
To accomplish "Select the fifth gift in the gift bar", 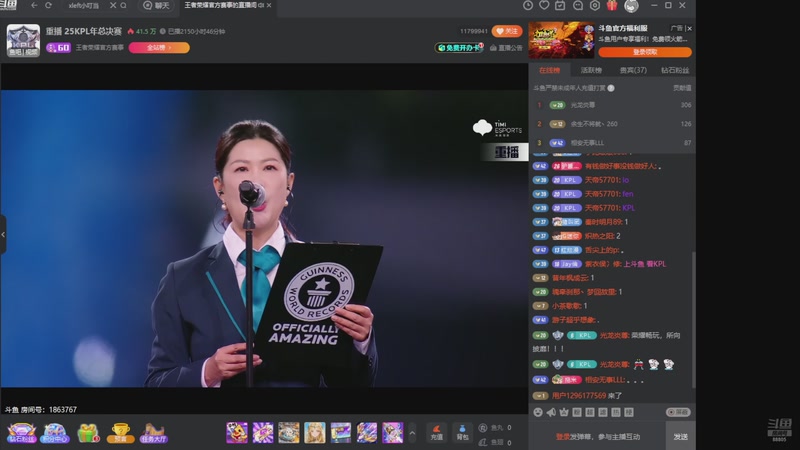I will 341,433.
